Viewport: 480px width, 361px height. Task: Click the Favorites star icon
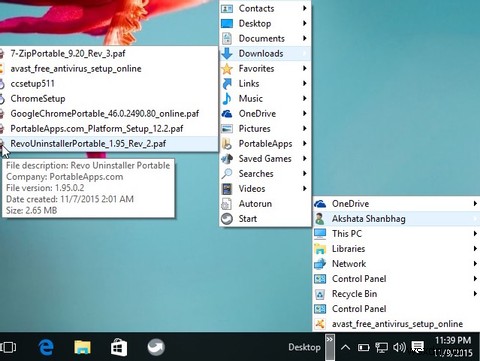pyautogui.click(x=227, y=68)
